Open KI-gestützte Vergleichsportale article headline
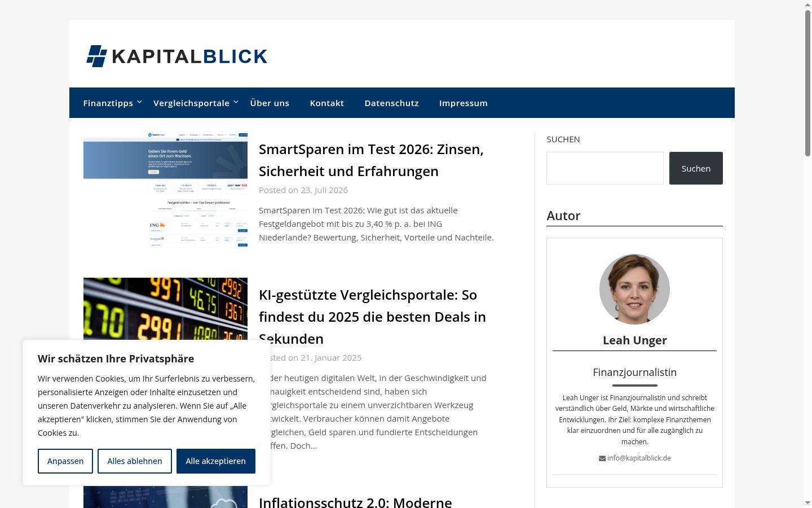This screenshot has height=508, width=812. [372, 317]
